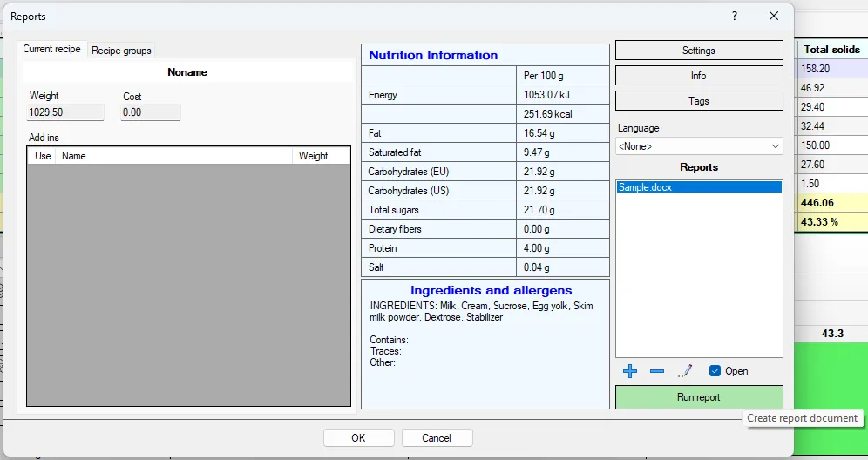Image resolution: width=868 pixels, height=460 pixels.
Task: Click the 46.92 cell in background window
Action: coord(831,87)
